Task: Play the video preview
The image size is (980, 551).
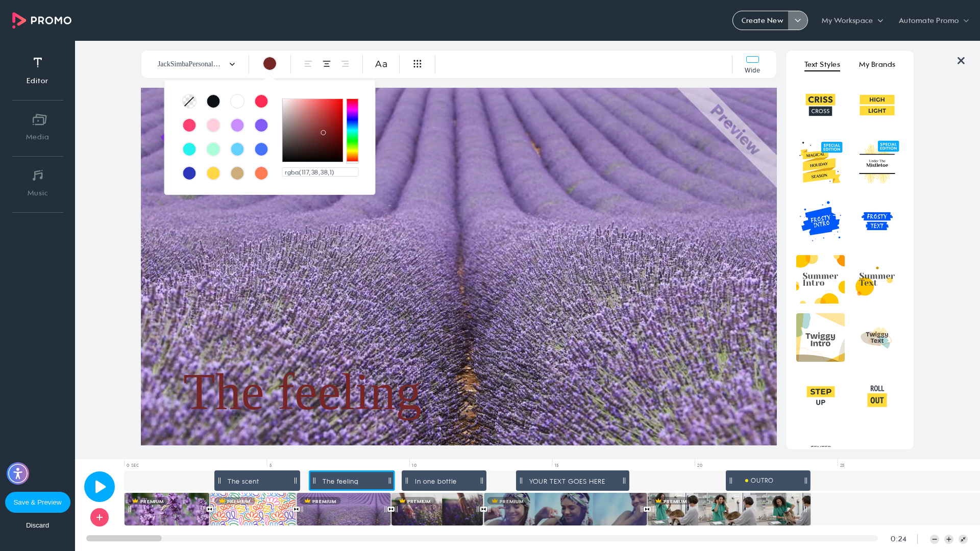Action: tap(100, 487)
